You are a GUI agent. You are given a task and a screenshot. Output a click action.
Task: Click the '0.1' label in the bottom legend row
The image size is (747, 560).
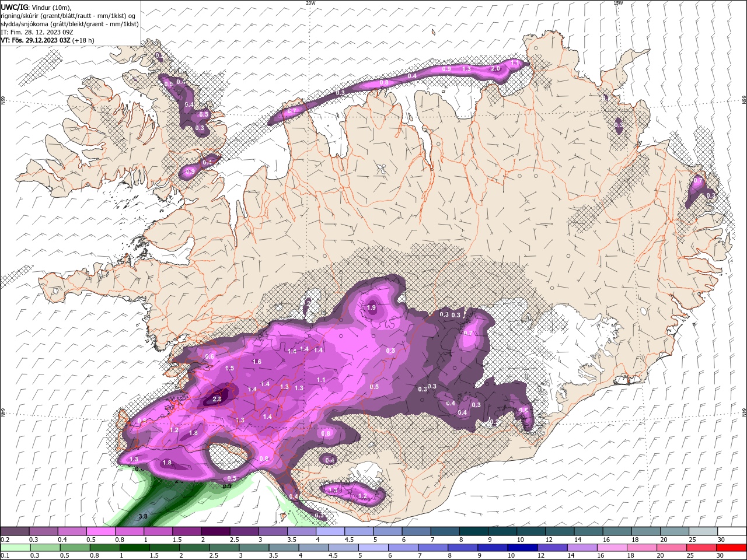pos(5,556)
